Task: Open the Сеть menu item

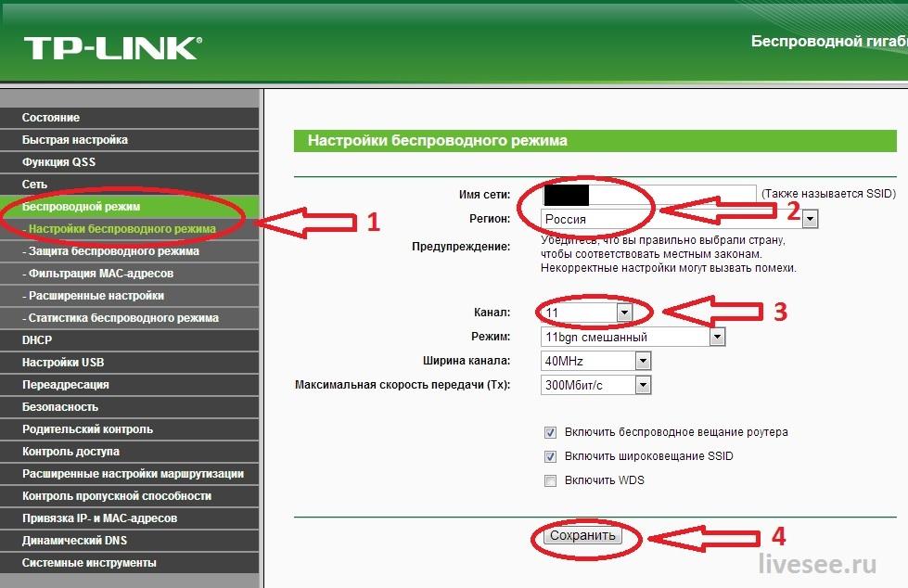Action: coord(129,185)
